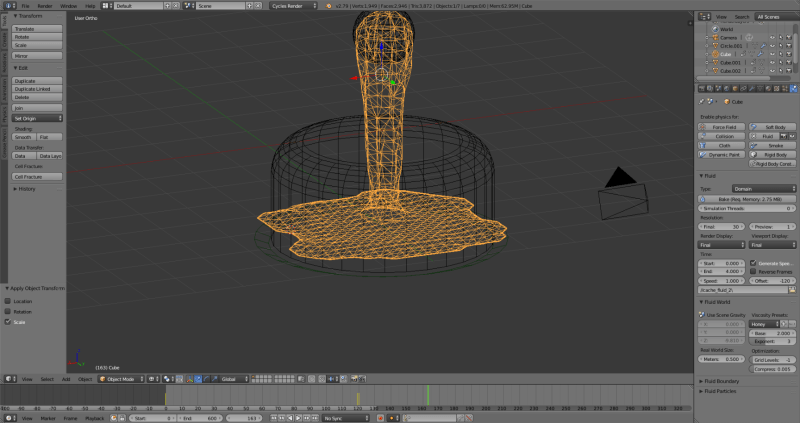
Task: Click the translate manipulator arrow icon
Action: pos(198,379)
